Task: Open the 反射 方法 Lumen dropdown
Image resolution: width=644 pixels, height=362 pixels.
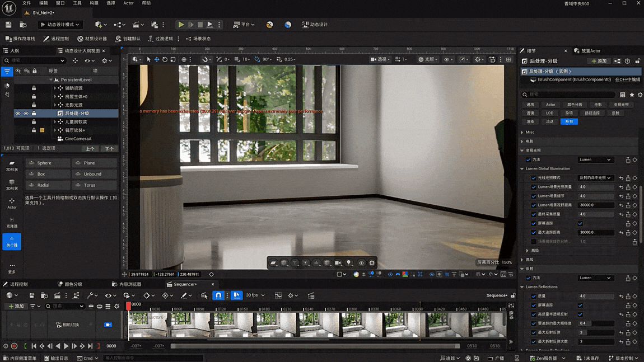Action: 595,278
